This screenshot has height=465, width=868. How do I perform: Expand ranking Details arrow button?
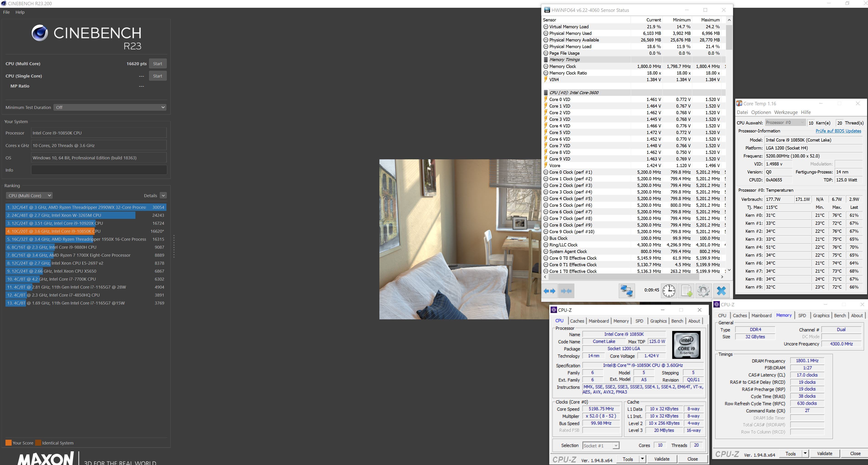(163, 195)
